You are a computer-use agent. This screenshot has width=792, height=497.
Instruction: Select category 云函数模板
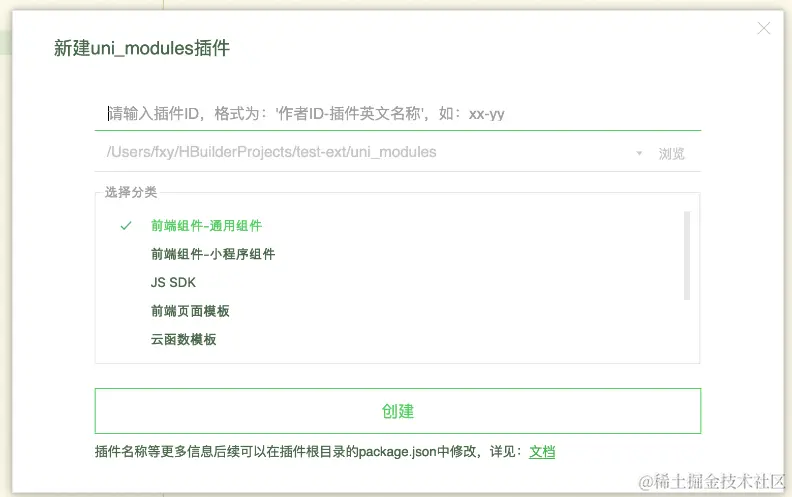click(x=183, y=339)
